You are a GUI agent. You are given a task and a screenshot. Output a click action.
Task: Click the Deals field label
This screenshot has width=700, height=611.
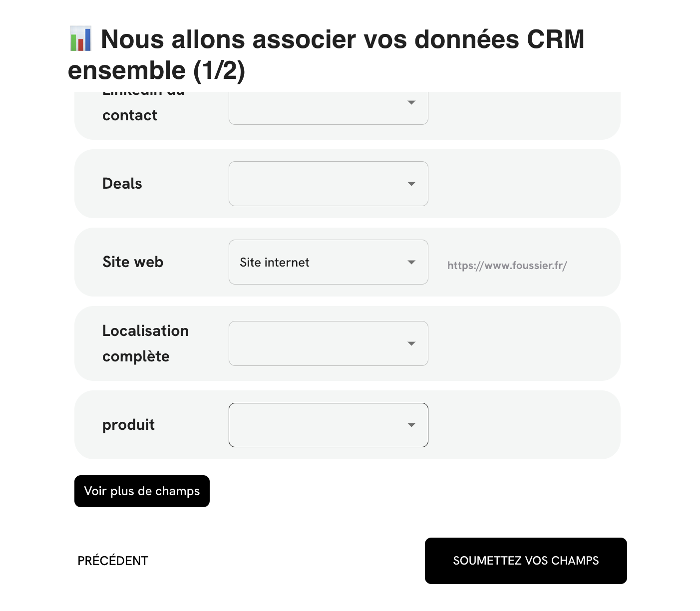[122, 184]
